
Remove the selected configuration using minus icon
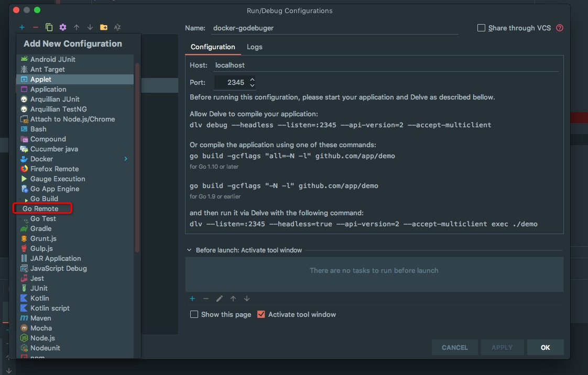click(x=35, y=27)
